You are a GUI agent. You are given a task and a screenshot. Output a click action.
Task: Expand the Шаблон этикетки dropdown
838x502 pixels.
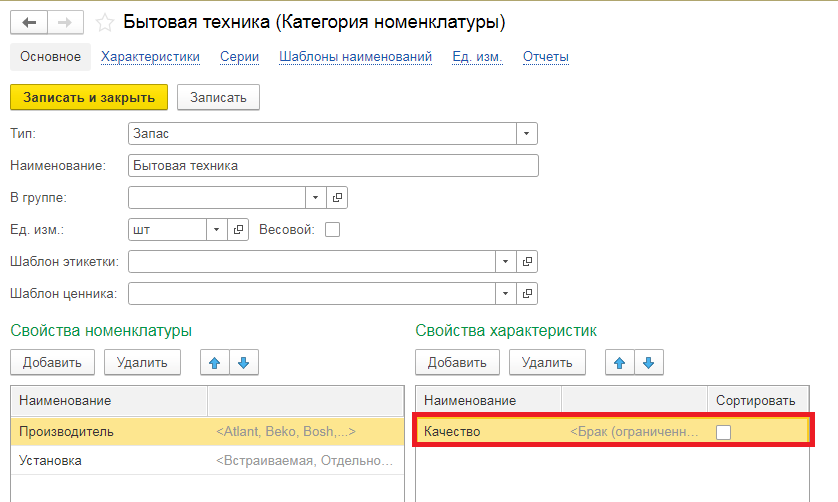[505, 262]
